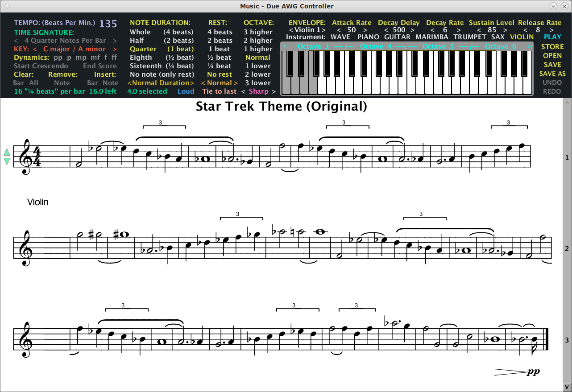Select Eighth note duration

pos(162,58)
